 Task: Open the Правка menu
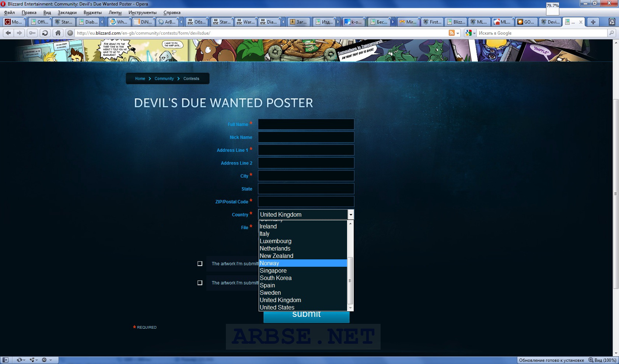tap(29, 13)
